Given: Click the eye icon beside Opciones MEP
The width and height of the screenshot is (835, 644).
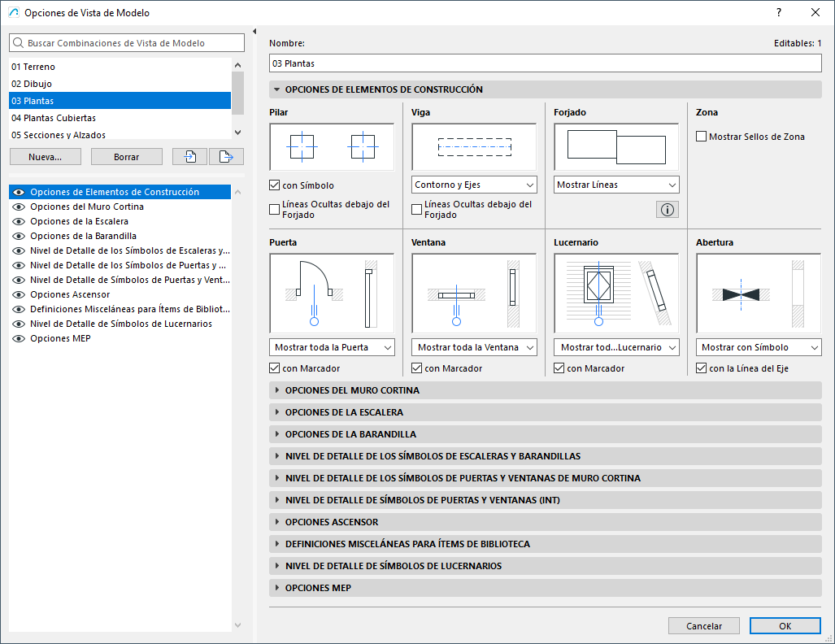Looking at the screenshot, I should tap(18, 338).
